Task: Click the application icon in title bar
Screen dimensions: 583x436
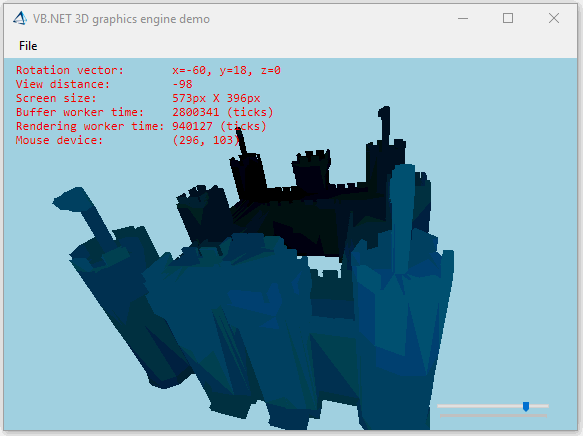Action: pos(20,18)
